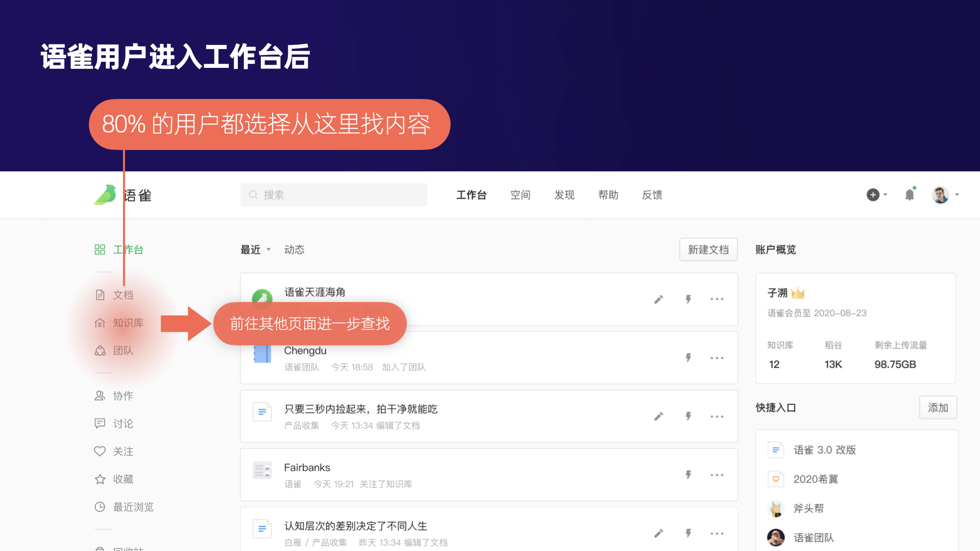The image size is (980, 551).
Task: Click the 新建文档 button
Action: (x=708, y=249)
